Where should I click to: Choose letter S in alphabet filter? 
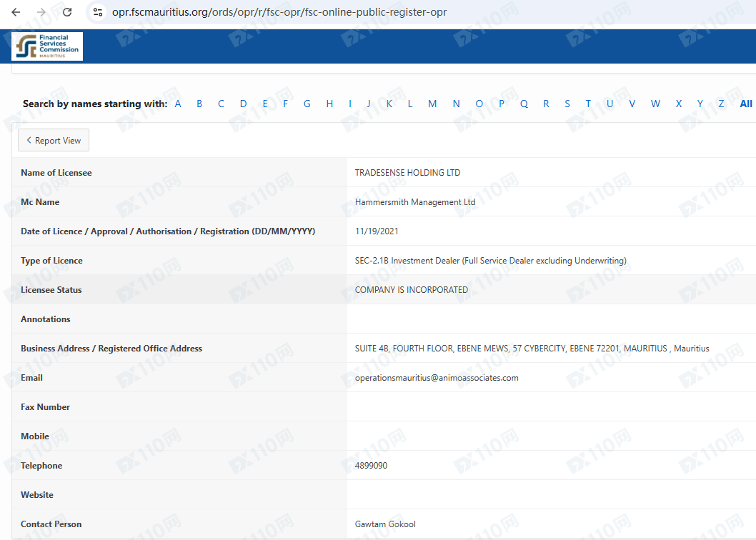(567, 104)
